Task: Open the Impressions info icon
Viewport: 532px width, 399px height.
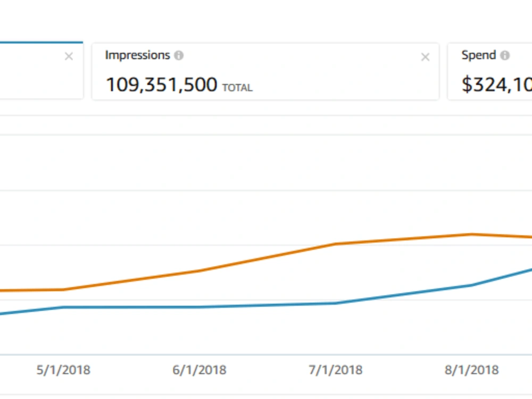Action: (179, 55)
